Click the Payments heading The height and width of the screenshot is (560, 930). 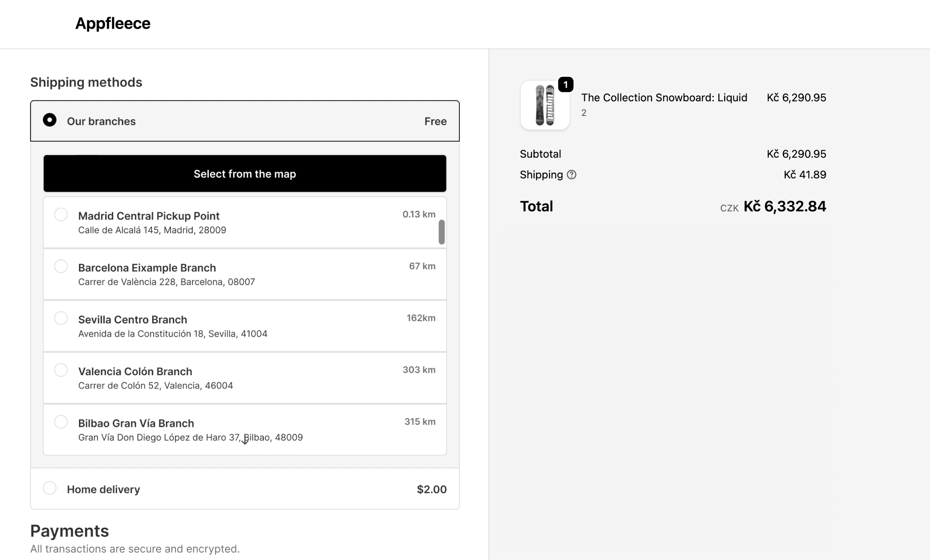point(69,531)
